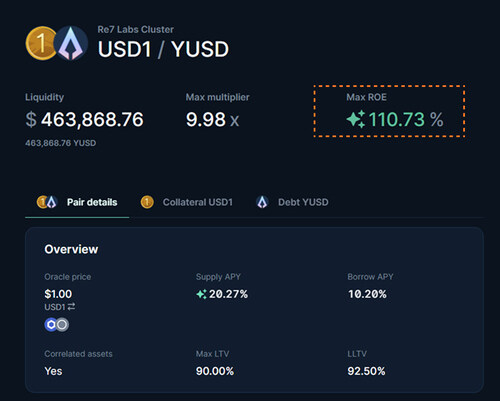
Task: Click the coin icon on Collateral USD1 tab
Action: [147, 202]
